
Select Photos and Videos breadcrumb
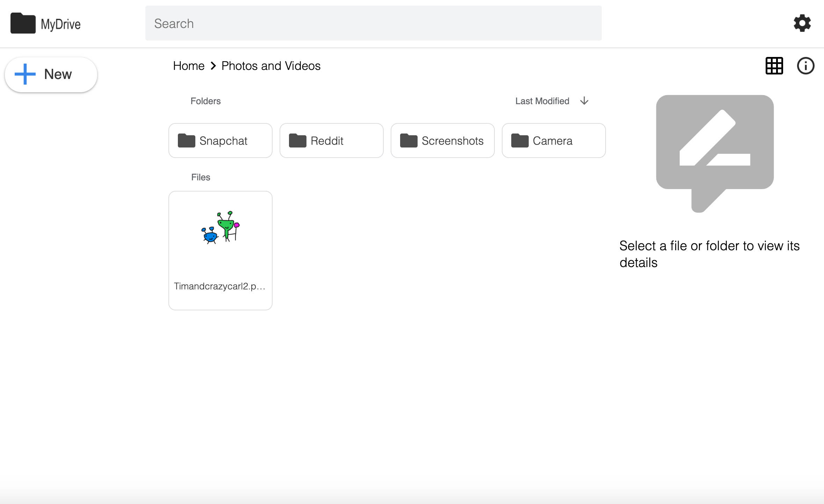click(x=271, y=66)
